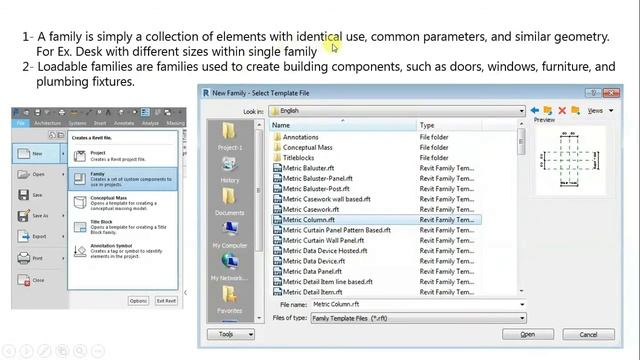Select Metric Baluster.rft file
This screenshot has width=640, height=360.
coord(304,168)
